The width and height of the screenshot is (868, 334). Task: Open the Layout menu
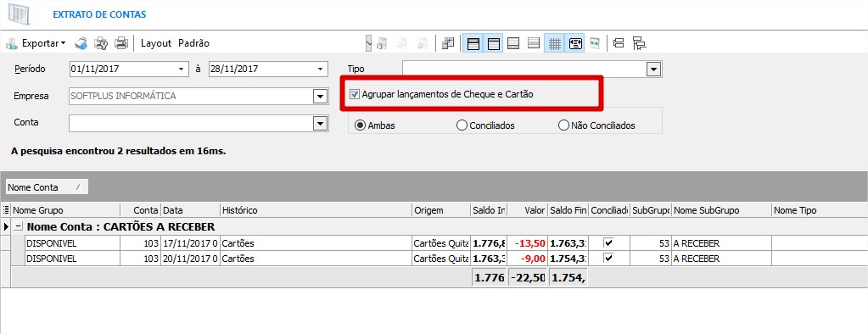coord(156,43)
